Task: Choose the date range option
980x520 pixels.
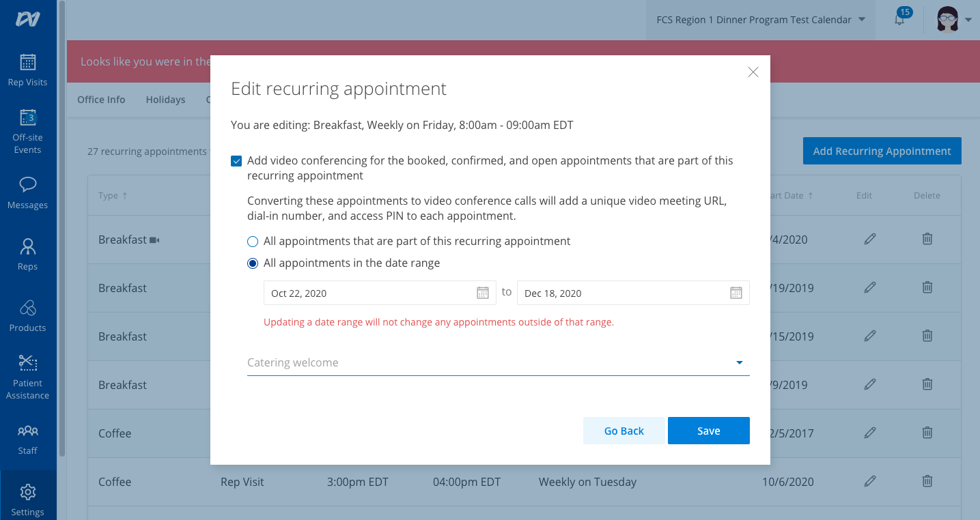Action: point(253,263)
